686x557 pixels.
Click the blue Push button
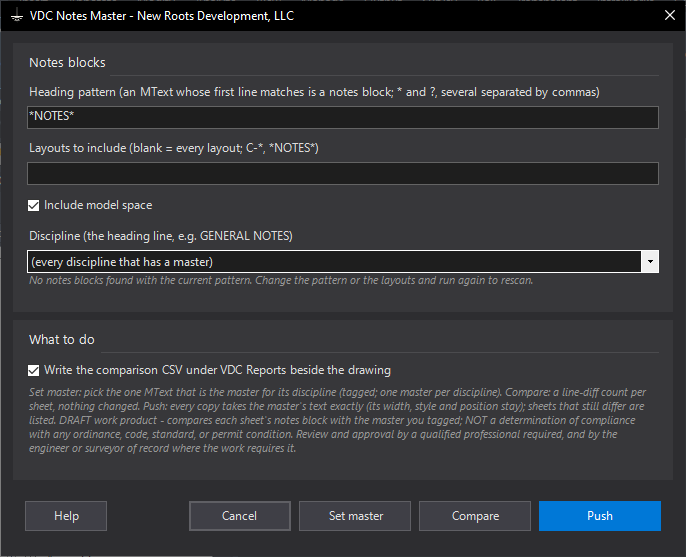(600, 516)
